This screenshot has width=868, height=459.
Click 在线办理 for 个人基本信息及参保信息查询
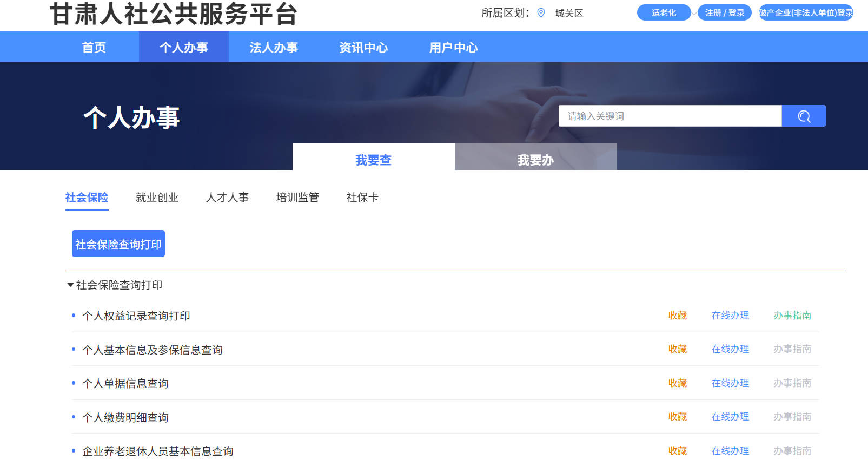(x=731, y=349)
